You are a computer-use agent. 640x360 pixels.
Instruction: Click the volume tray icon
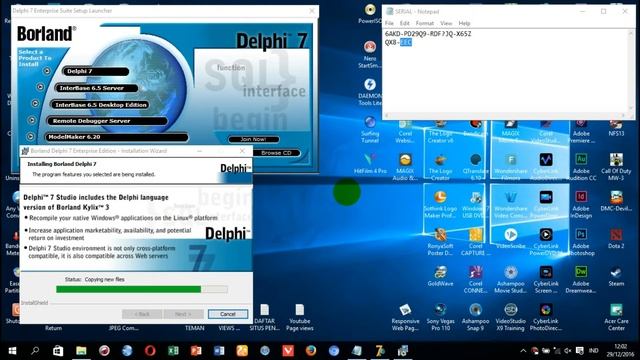pyautogui.click(x=568, y=351)
